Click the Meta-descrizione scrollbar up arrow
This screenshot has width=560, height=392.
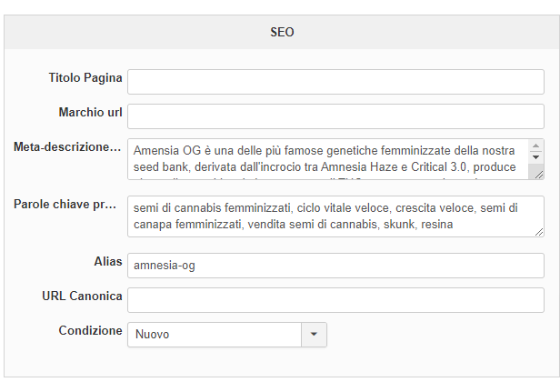pos(536,146)
